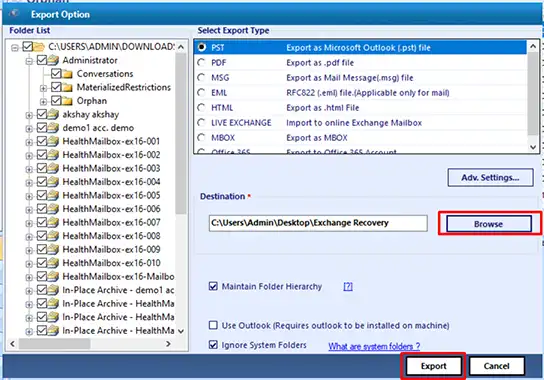Click the Export button

tap(434, 366)
